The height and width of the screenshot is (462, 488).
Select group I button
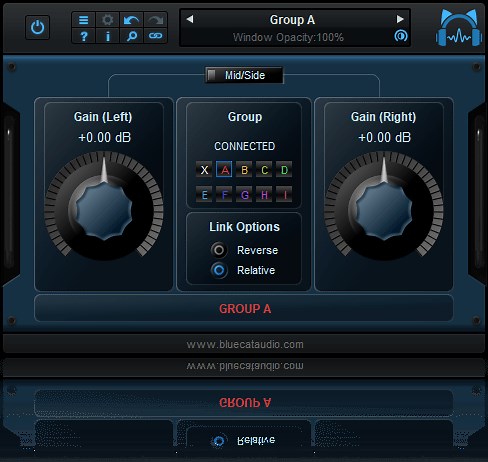(284, 194)
